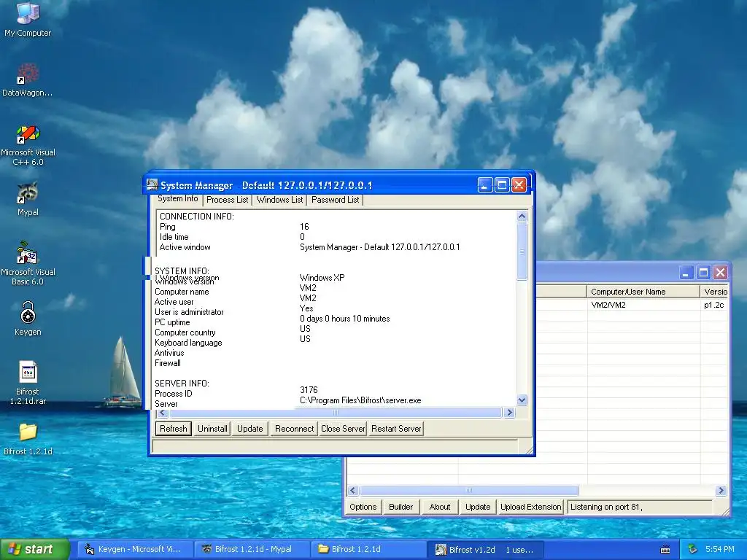Image resolution: width=747 pixels, height=560 pixels.
Task: Close the System Manager window
Action: tap(519, 184)
